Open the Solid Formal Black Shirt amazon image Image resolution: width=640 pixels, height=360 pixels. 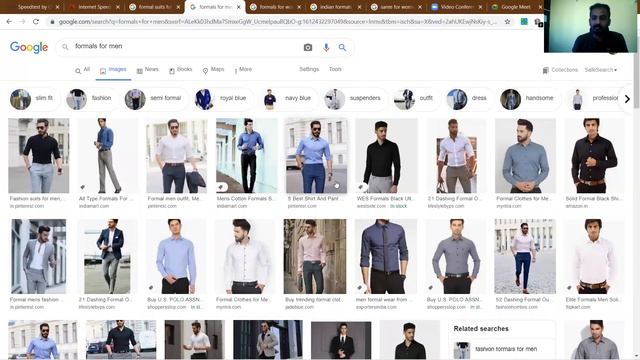(x=594, y=156)
